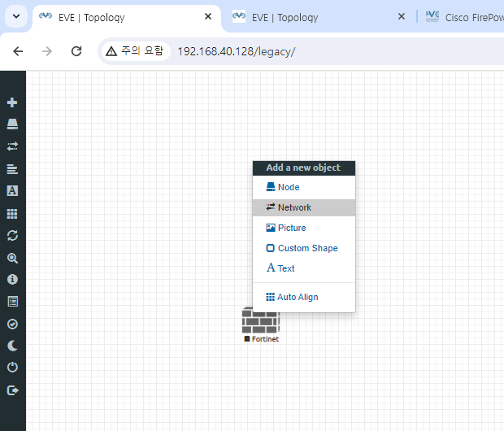Viewport: 504px width, 431px height.
Task: Open the Text objects sidebar icon
Action: pyautogui.click(x=12, y=191)
